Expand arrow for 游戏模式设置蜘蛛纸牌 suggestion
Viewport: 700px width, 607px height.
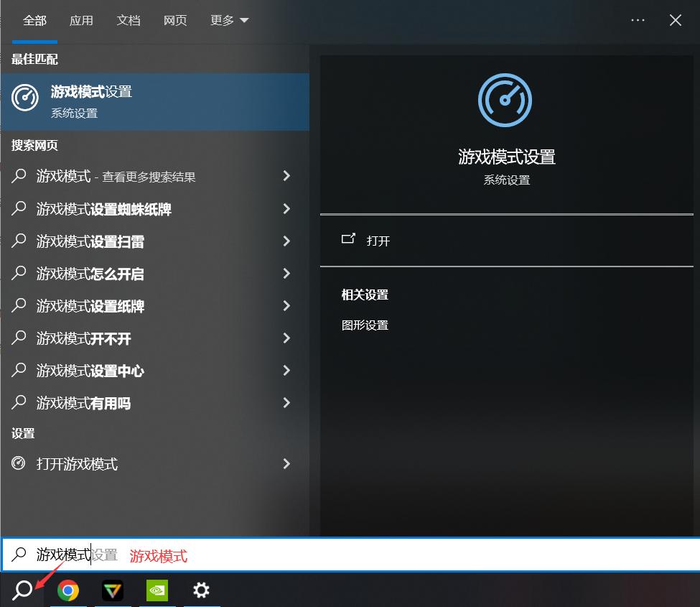click(286, 208)
